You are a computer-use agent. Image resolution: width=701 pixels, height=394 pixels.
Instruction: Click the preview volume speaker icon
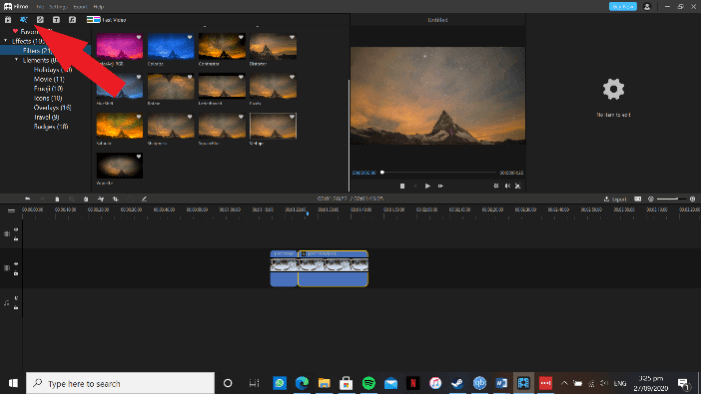[x=507, y=186]
